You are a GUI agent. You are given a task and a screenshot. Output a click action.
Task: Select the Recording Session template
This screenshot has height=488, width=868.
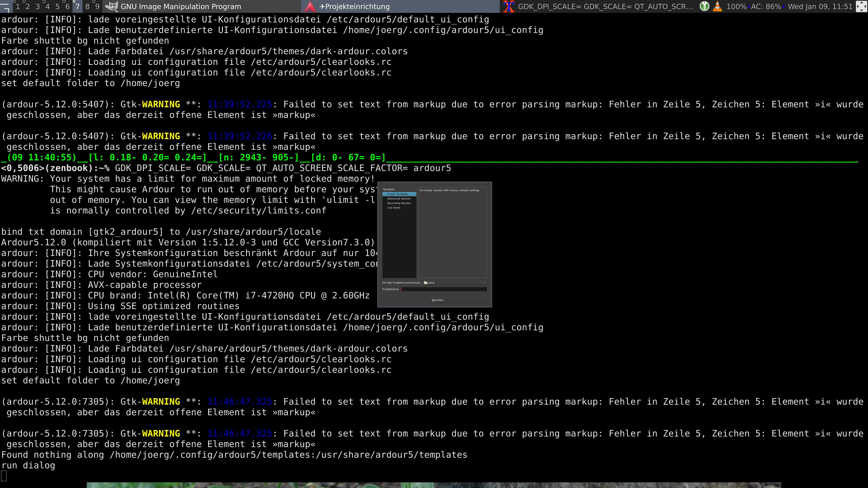(399, 203)
